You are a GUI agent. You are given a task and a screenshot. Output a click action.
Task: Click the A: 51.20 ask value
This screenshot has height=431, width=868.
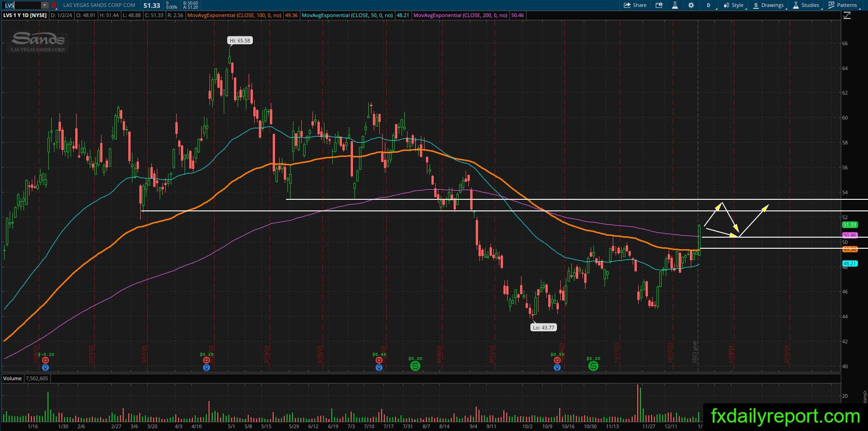[190, 7]
